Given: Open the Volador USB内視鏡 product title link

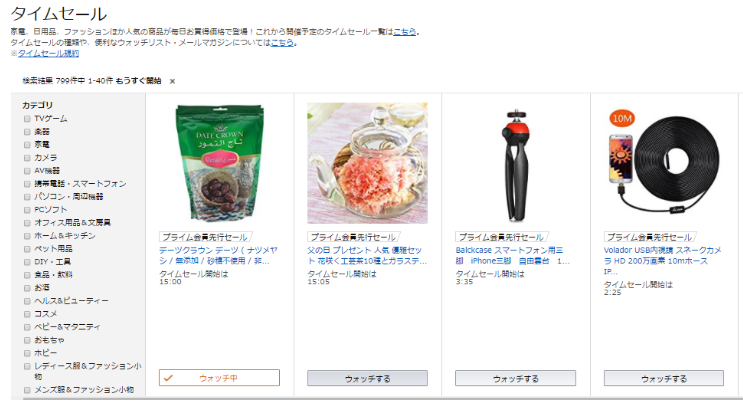Looking at the screenshot, I should point(662,261).
